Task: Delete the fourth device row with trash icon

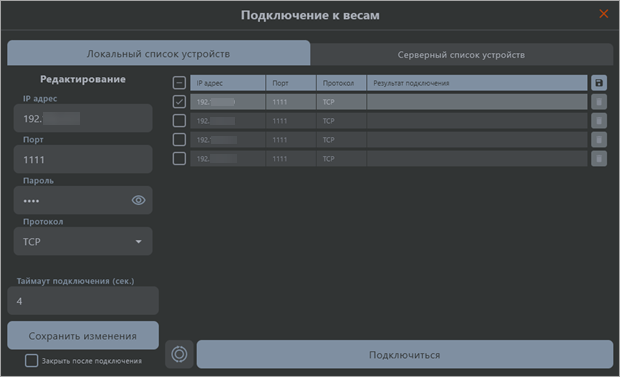Action: click(x=599, y=159)
